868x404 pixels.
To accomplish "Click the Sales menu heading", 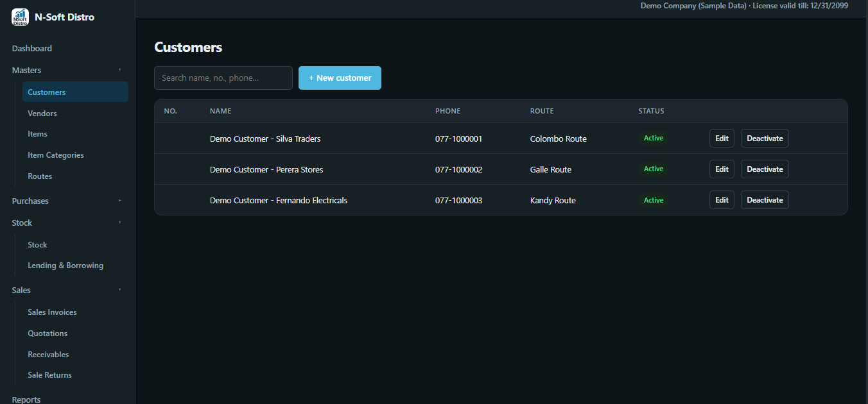I will pos(21,290).
